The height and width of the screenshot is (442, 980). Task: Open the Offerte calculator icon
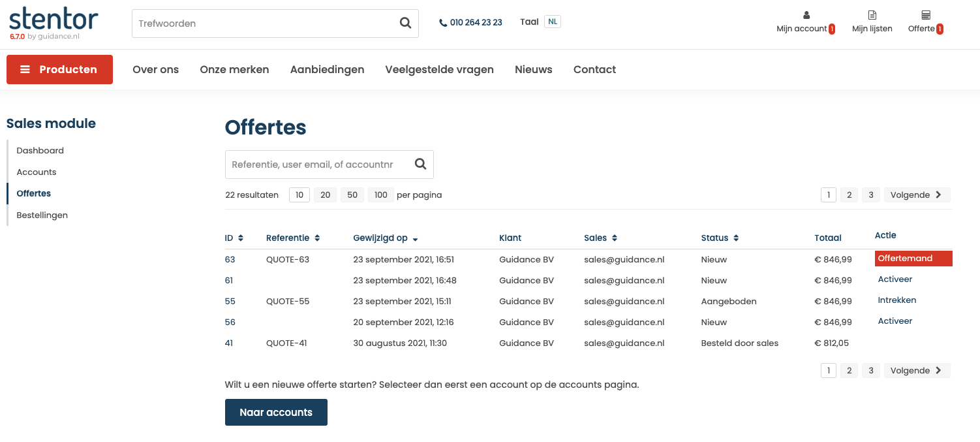click(925, 15)
